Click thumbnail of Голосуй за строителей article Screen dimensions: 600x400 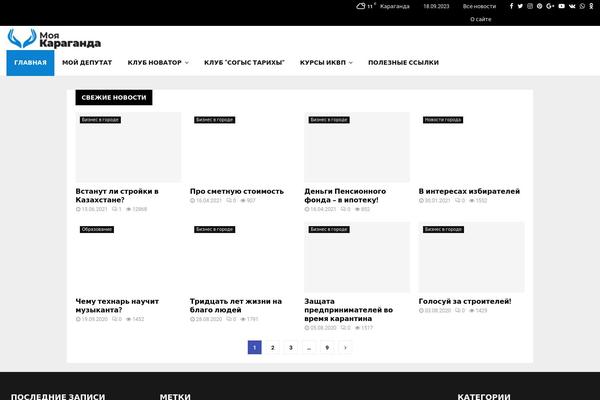pyautogui.click(x=471, y=257)
